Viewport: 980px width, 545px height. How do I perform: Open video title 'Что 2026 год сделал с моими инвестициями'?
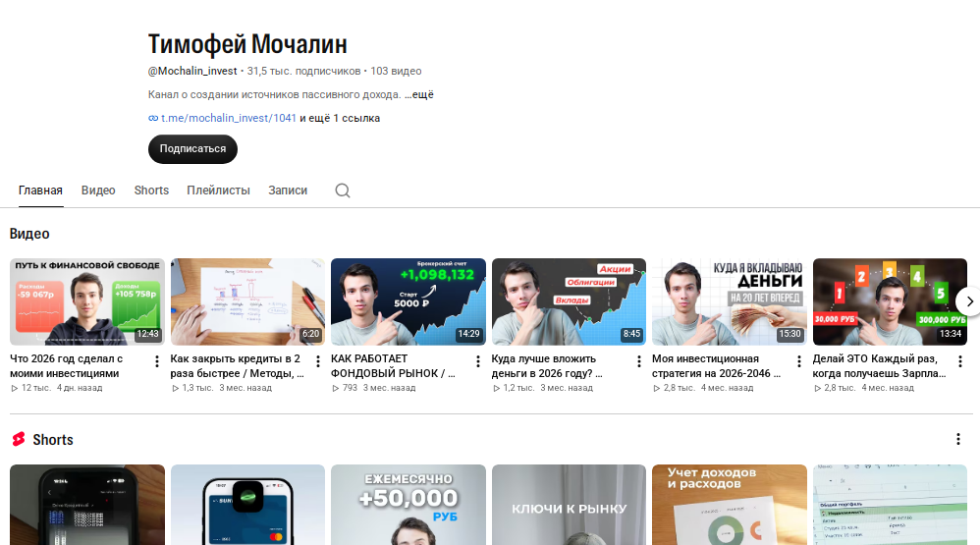click(66, 366)
